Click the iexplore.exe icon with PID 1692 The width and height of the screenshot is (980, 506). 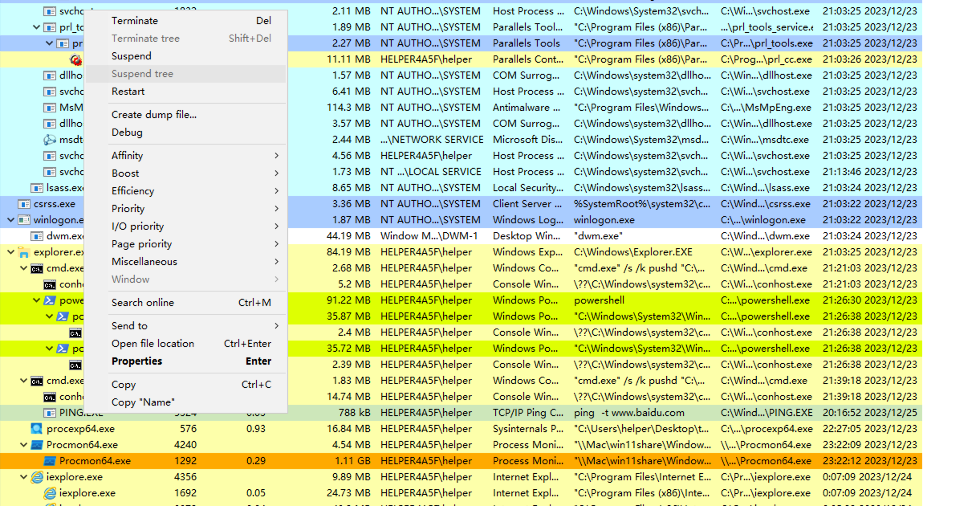(50, 493)
